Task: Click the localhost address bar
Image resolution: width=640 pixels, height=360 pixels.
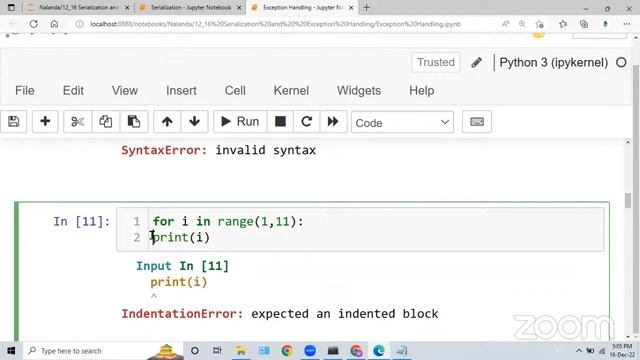Action: 276,24
